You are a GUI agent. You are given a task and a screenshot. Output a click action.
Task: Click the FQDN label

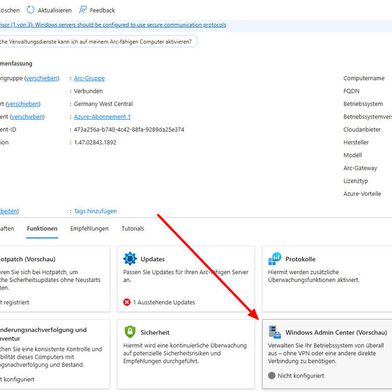coord(351,91)
